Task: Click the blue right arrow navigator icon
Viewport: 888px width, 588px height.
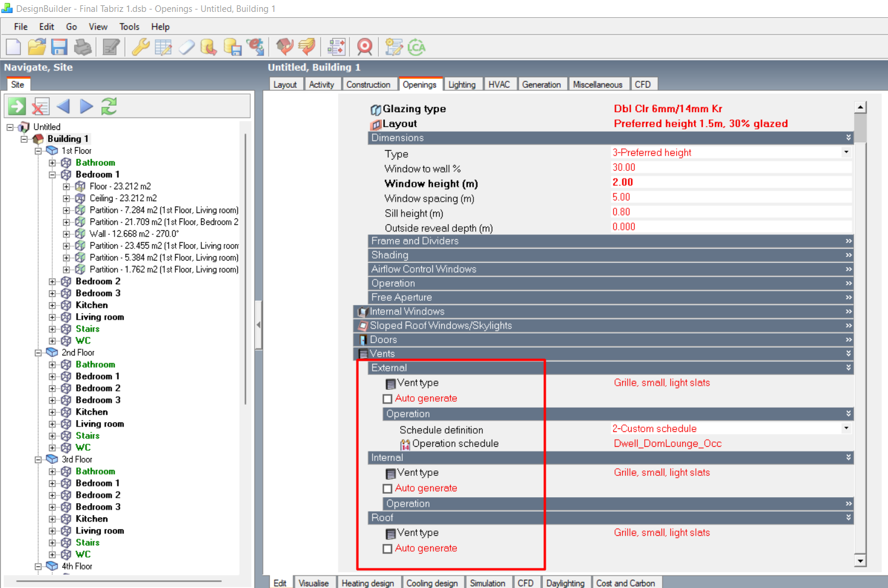Action: point(87,106)
